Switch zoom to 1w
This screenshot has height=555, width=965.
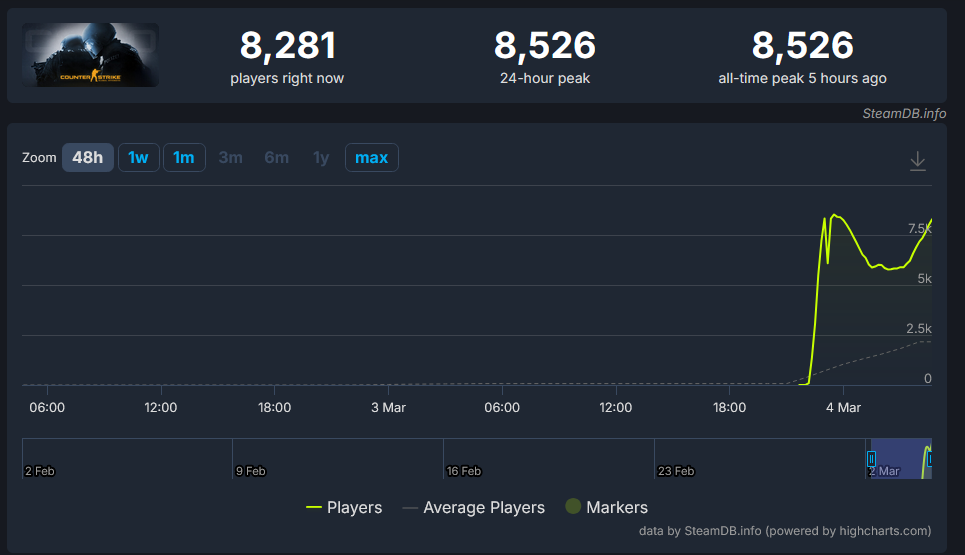click(x=138, y=158)
